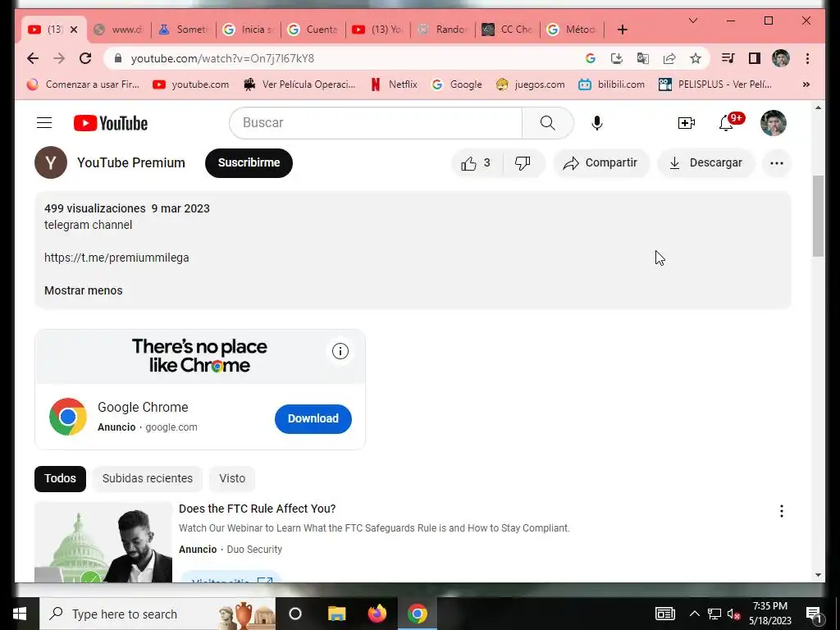This screenshot has height=630, width=840.
Task: Click the translate icon in address bar
Action: 643,58
